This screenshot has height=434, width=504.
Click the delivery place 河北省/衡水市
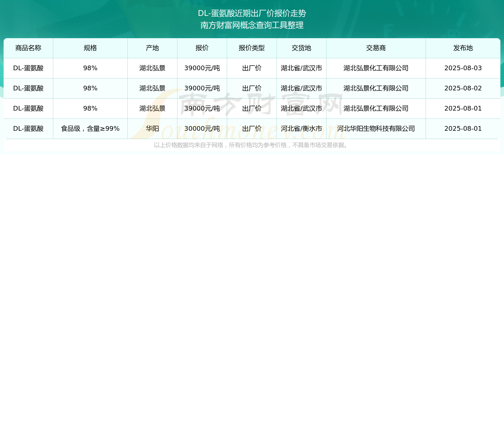[x=301, y=129]
